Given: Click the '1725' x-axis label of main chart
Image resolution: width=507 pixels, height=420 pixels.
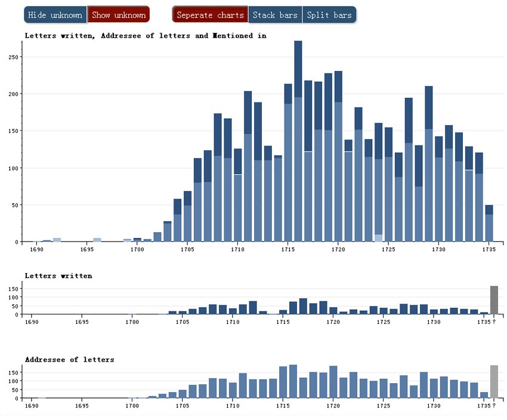Looking at the screenshot, I should pyautogui.click(x=388, y=249).
